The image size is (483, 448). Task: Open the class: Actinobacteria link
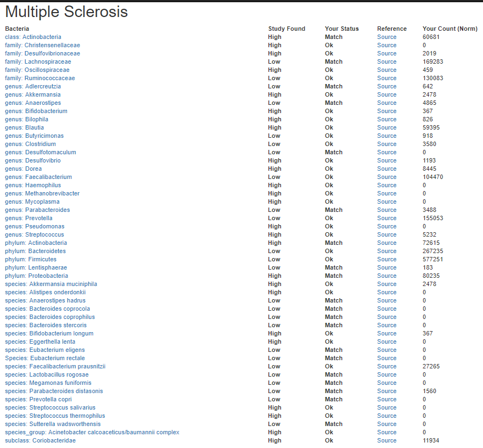point(33,37)
